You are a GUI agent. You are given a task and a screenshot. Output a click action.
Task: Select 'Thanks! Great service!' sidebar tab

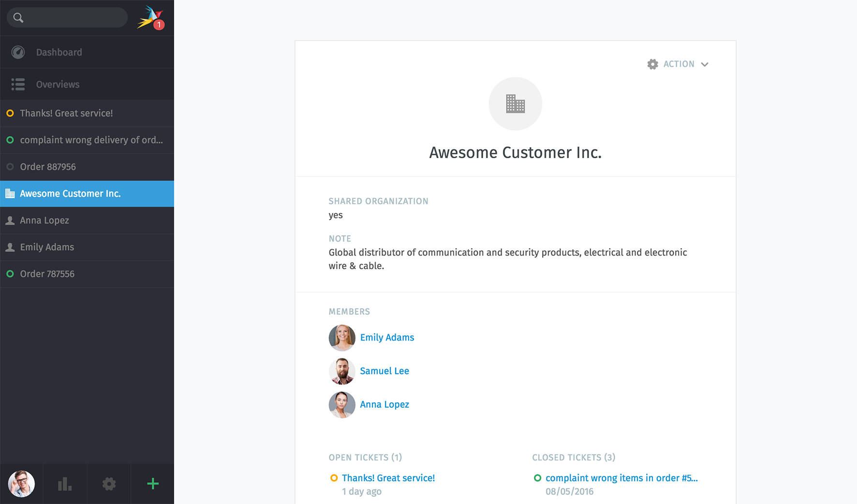pyautogui.click(x=66, y=113)
